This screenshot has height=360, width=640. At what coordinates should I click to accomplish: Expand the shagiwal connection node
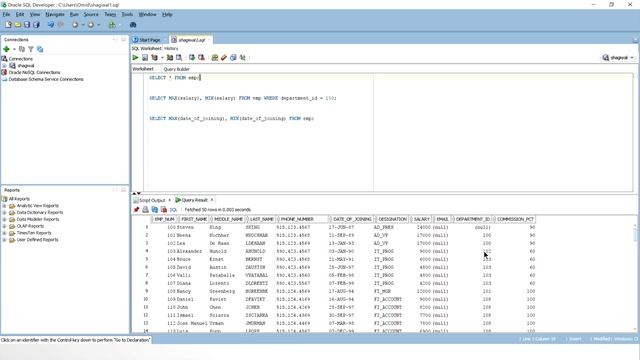tap(4, 66)
